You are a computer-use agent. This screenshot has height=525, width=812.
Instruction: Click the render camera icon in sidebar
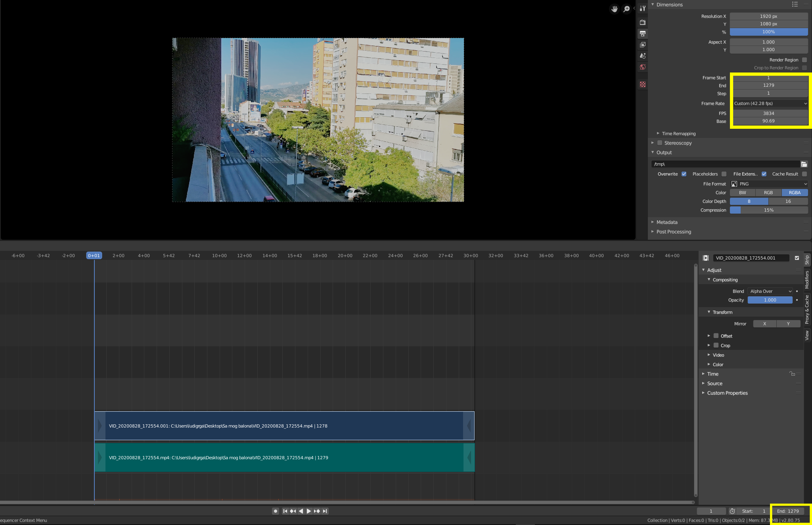point(643,22)
